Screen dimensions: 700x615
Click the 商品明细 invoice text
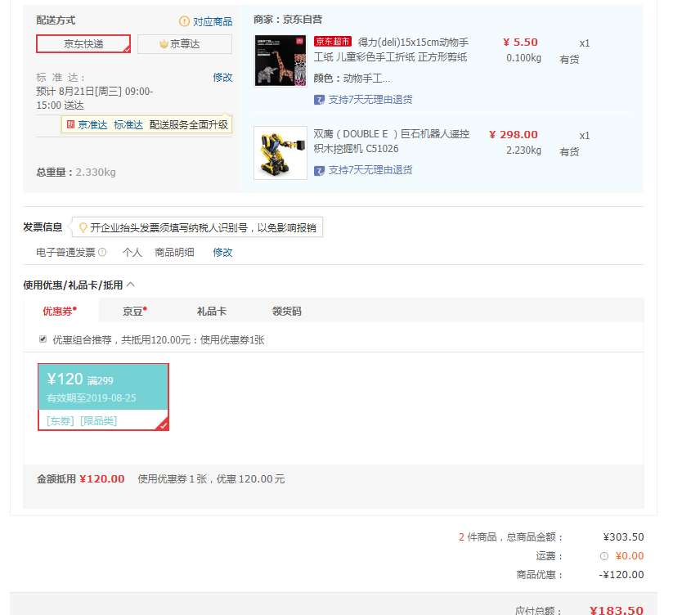pyautogui.click(x=174, y=253)
